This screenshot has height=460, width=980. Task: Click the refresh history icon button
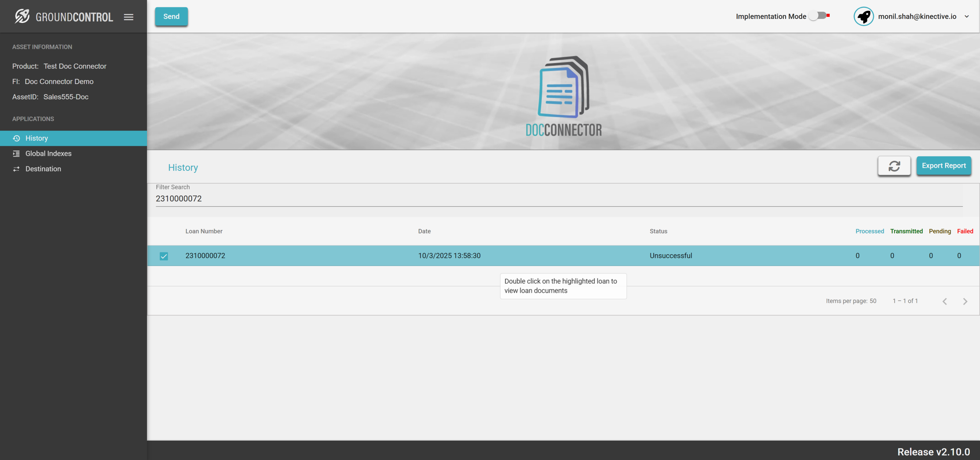point(894,166)
